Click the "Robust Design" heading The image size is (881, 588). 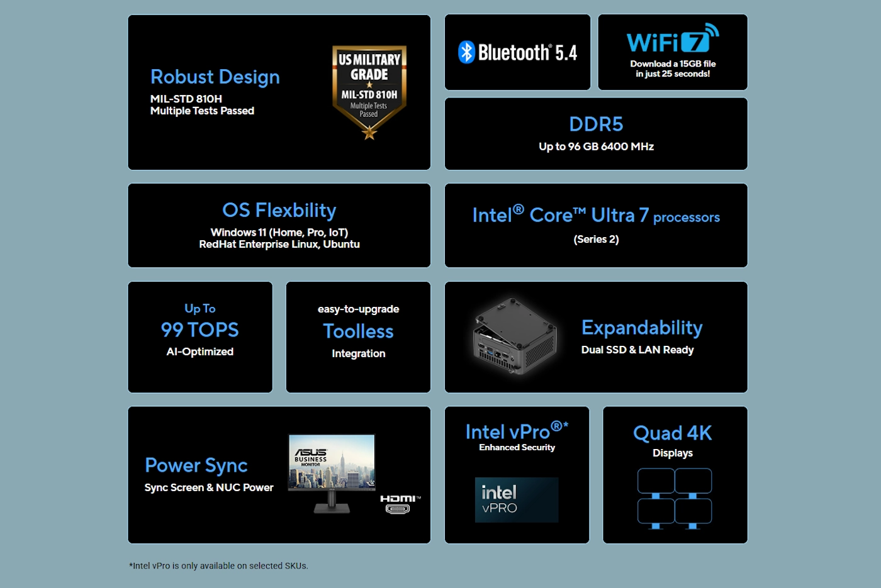click(215, 77)
